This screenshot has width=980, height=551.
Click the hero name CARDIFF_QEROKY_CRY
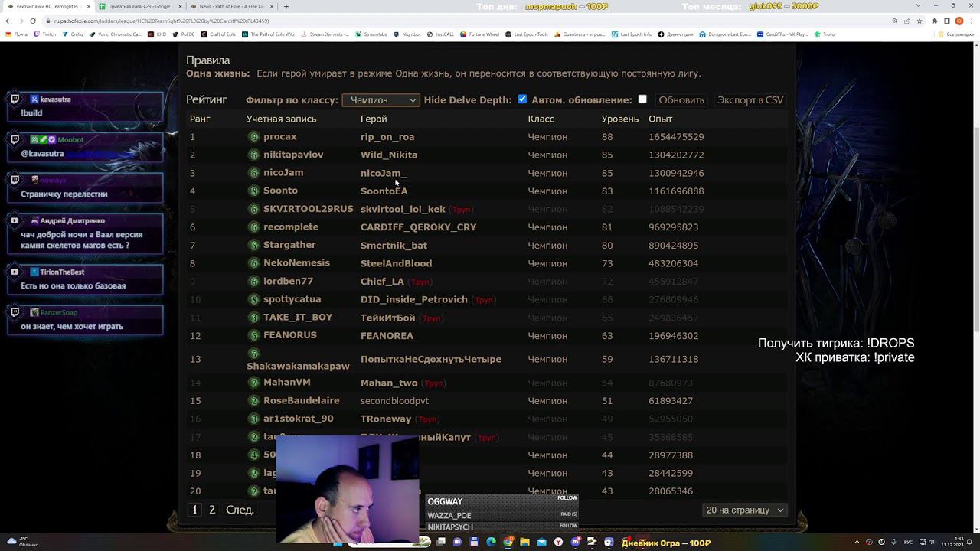pos(418,227)
